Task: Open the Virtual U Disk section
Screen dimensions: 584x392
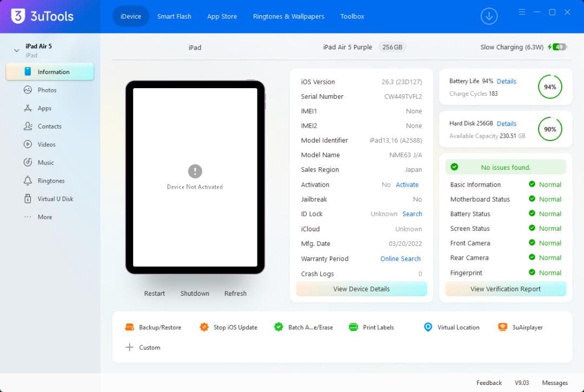Action: tap(55, 199)
